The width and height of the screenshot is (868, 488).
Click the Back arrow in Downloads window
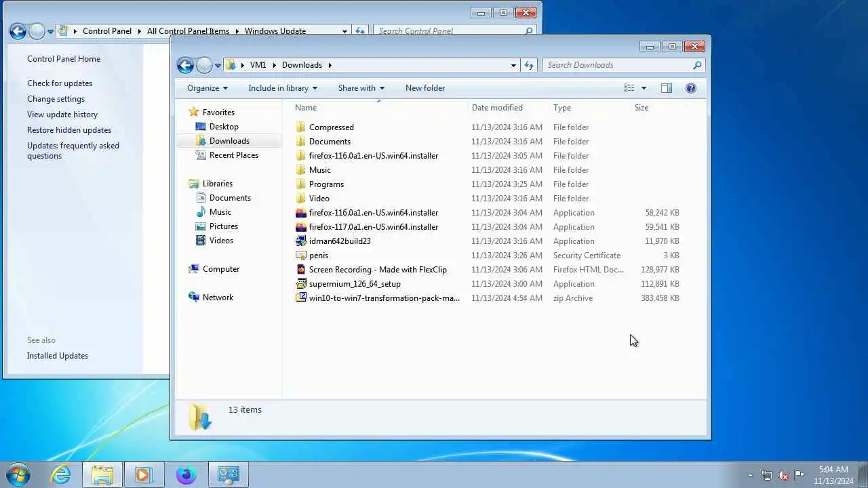tap(185, 65)
